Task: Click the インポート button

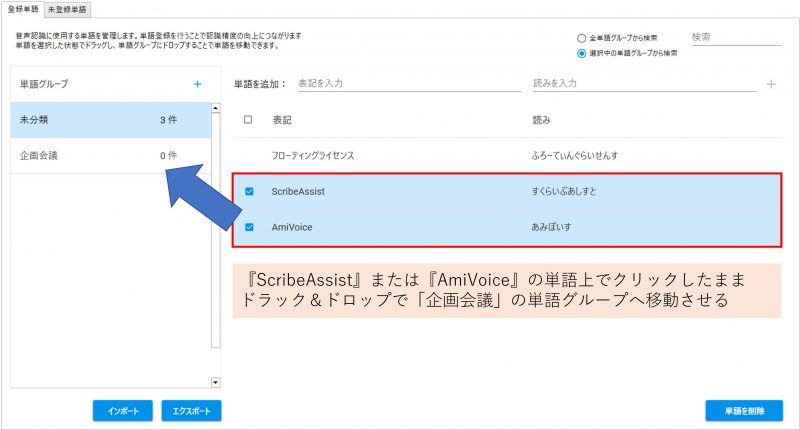Action: coord(123,411)
